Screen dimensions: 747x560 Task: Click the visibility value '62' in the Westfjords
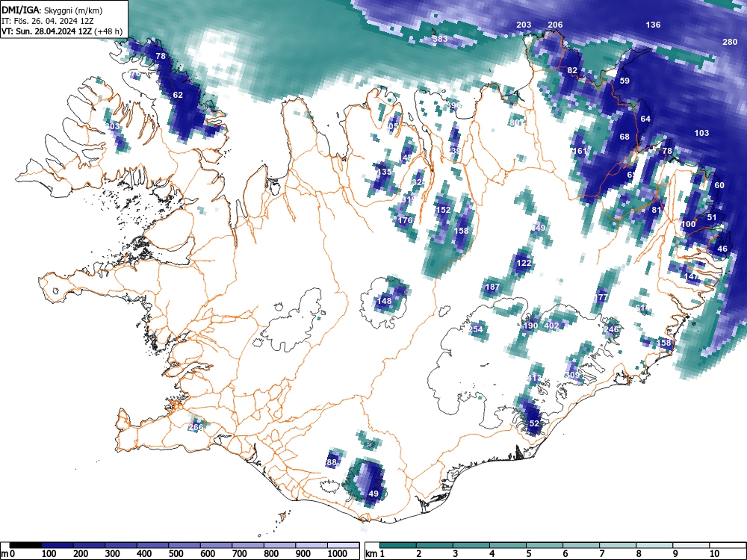(178, 95)
